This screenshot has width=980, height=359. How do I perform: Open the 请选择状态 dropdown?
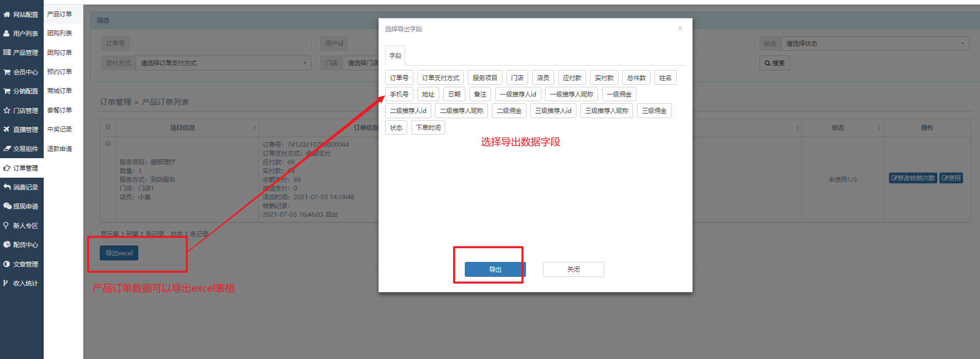click(875, 44)
